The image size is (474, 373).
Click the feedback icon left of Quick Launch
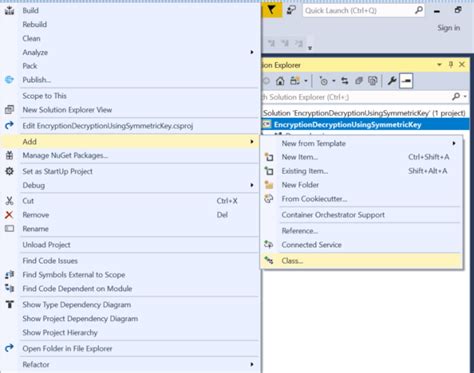(x=291, y=10)
